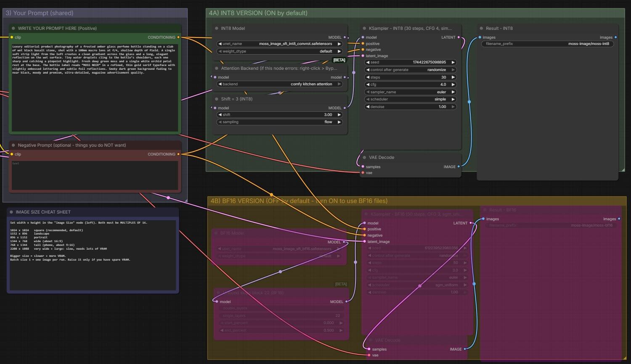This screenshot has width=631, height=364.
Task: Click the MODEL output port on the INT8 Model node
Action: click(345, 37)
